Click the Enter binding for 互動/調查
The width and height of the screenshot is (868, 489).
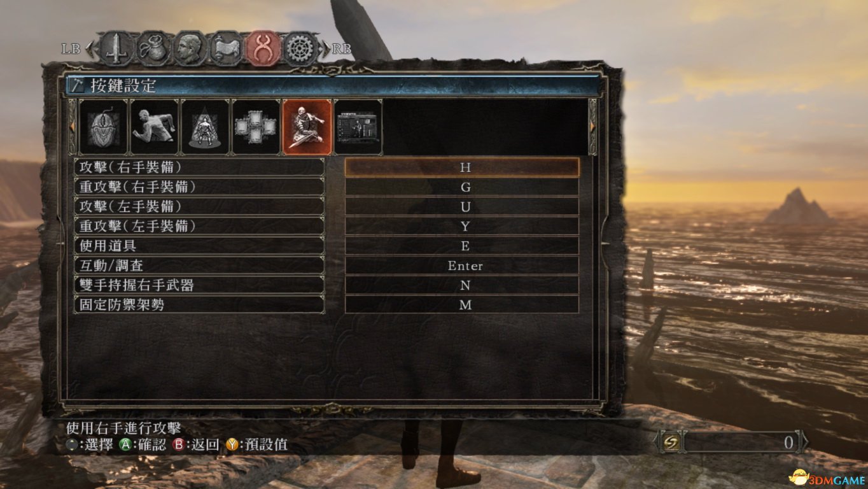(x=462, y=266)
